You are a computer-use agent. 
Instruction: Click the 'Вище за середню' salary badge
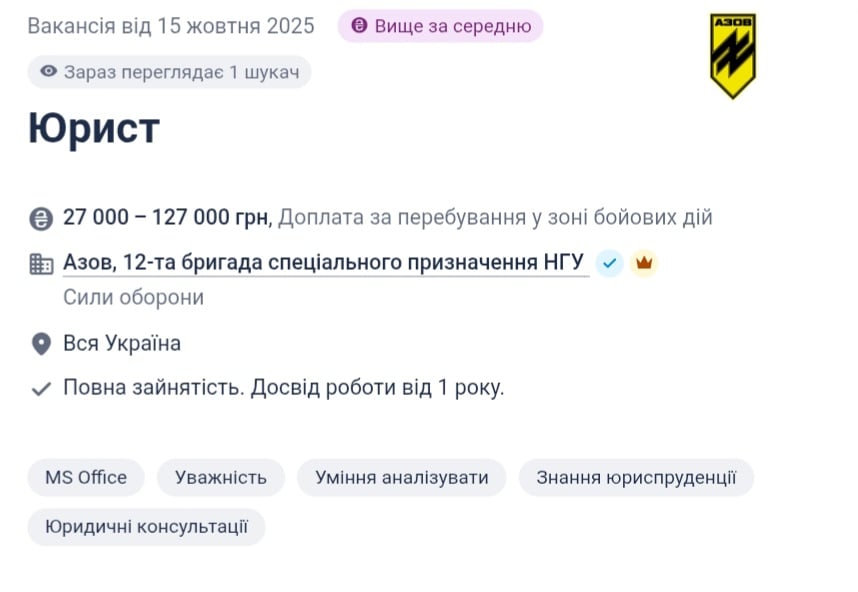point(440,26)
